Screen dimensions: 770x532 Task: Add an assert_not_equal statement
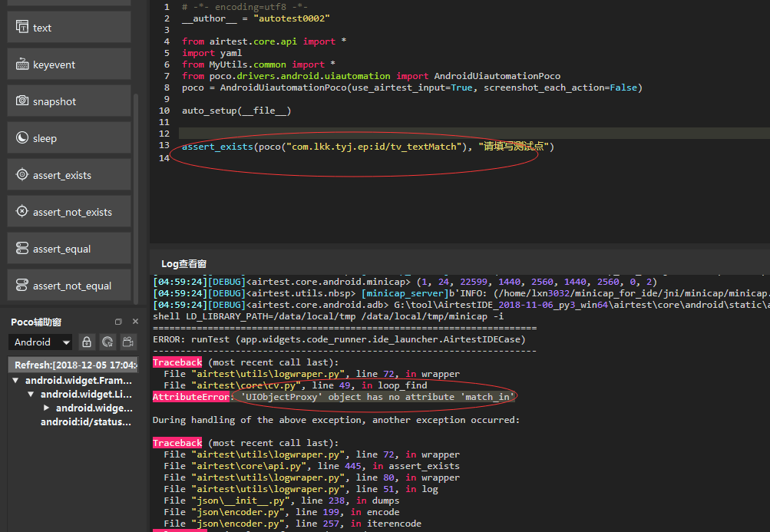point(69,285)
